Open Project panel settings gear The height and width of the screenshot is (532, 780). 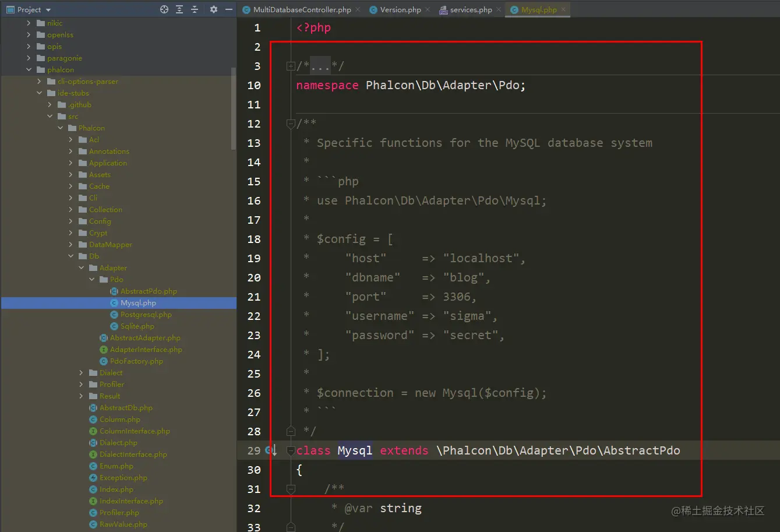tap(214, 9)
